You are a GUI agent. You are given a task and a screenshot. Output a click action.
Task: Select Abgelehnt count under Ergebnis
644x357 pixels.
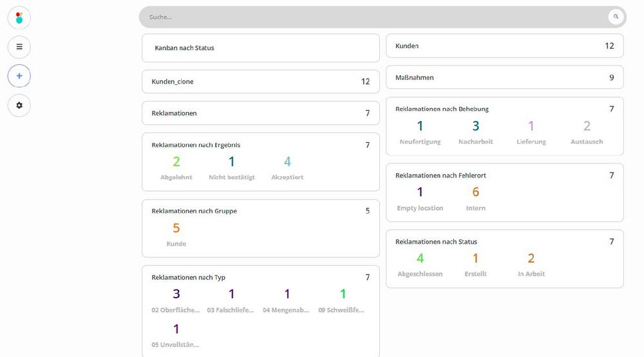point(176,162)
